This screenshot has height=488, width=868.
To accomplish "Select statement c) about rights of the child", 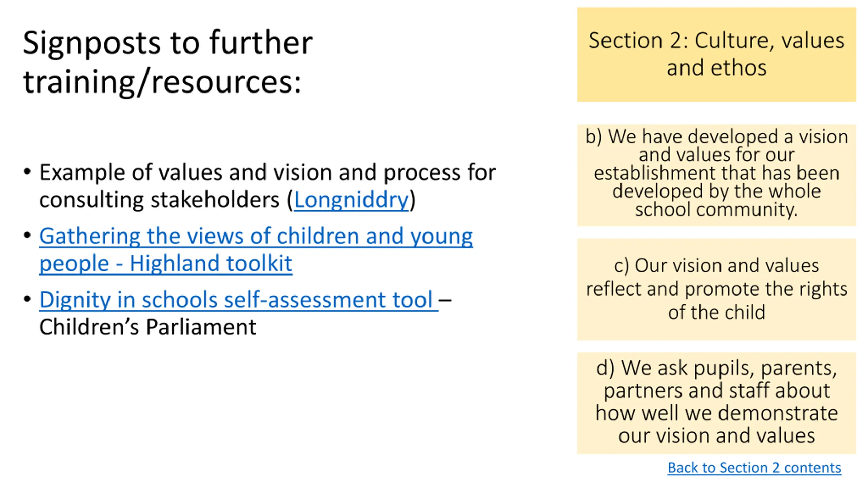I will click(716, 289).
